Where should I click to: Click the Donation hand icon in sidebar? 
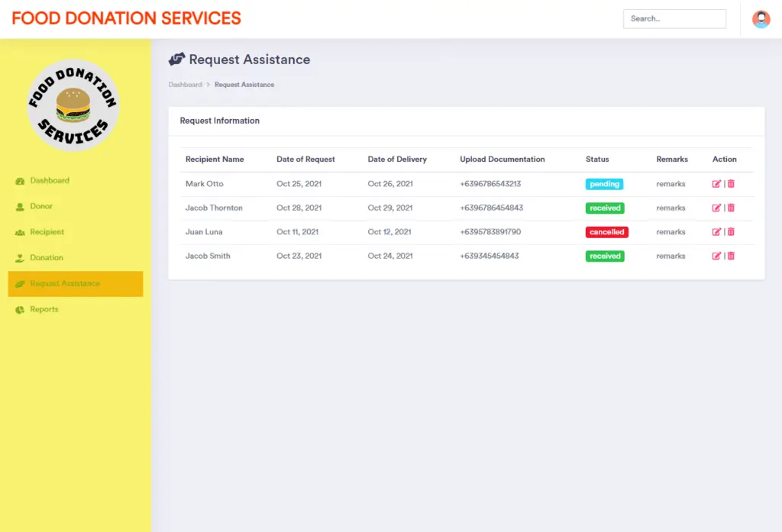(19, 257)
